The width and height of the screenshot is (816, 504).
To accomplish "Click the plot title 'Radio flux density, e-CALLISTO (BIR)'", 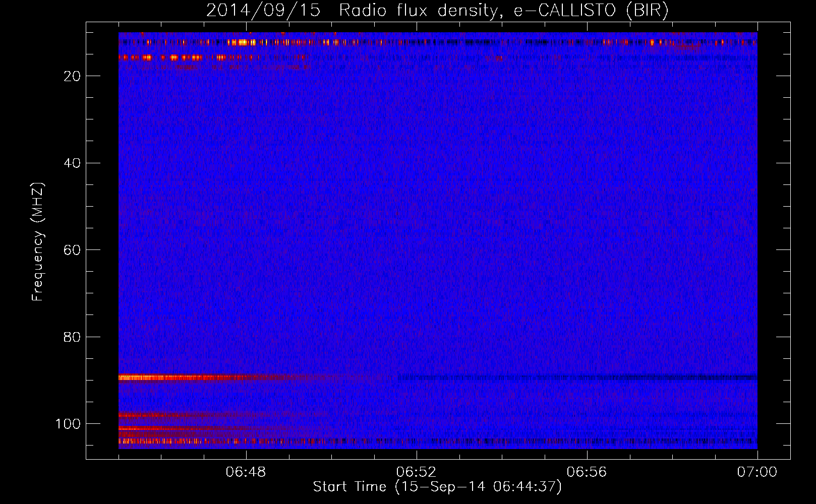I will tap(503, 11).
